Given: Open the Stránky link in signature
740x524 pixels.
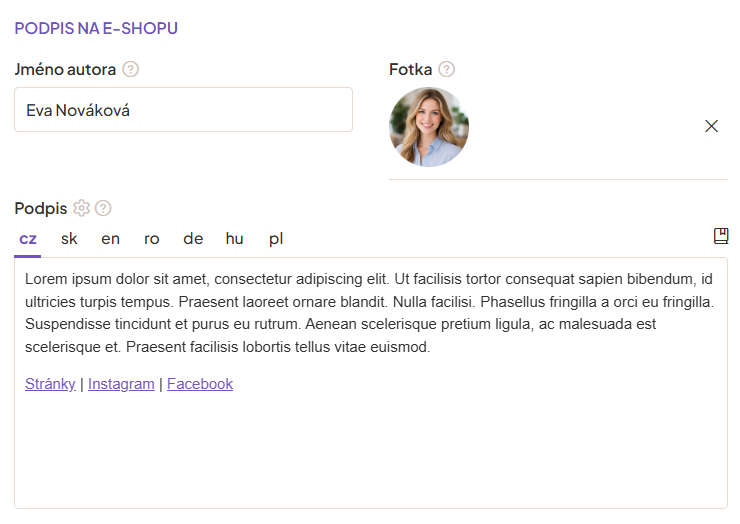Looking at the screenshot, I should 50,384.
